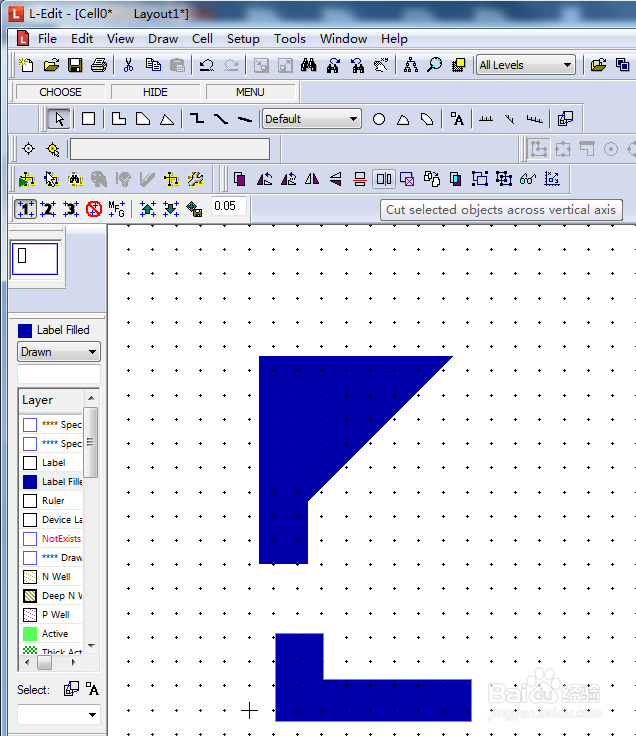The image size is (636, 736).
Task: Select blue Label Filled layer row swatch
Action: tap(30, 482)
